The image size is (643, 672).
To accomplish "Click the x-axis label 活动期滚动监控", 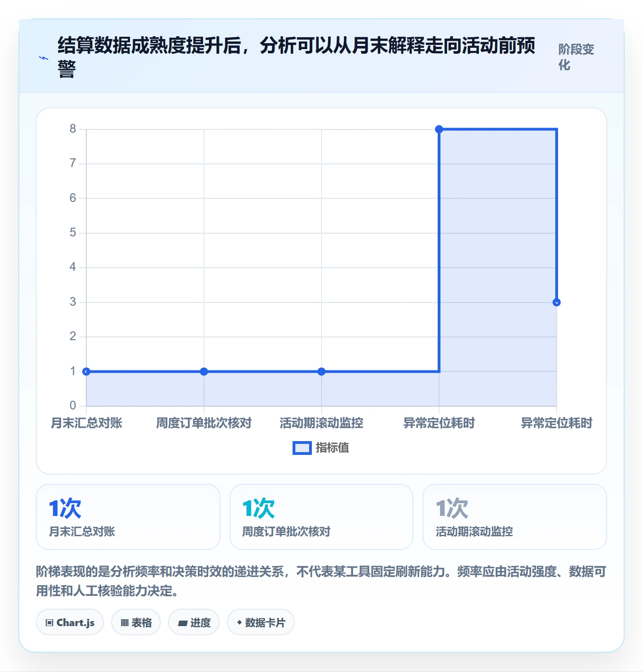I will [x=321, y=423].
